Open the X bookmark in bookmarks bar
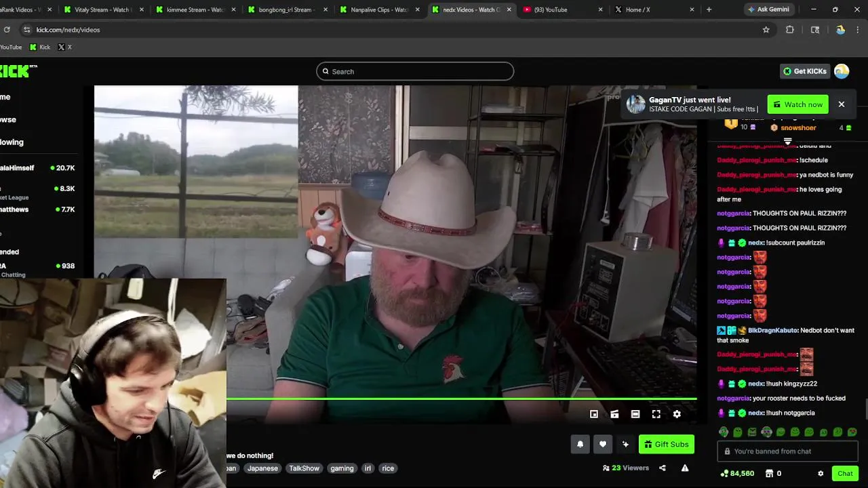Image resolution: width=868 pixels, height=488 pixels. (x=64, y=47)
